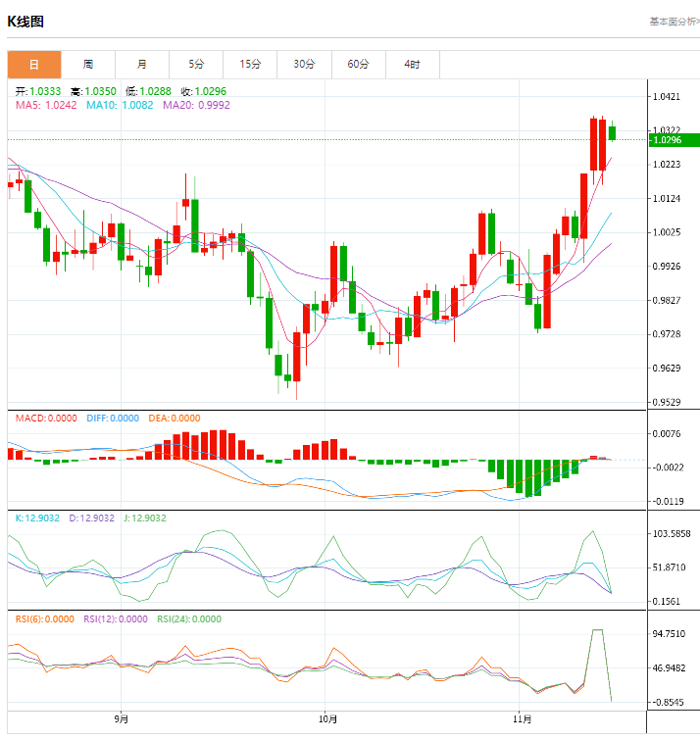Click the 103.5858 KDJ axis label
This screenshot has width=700, height=740.
[672, 534]
